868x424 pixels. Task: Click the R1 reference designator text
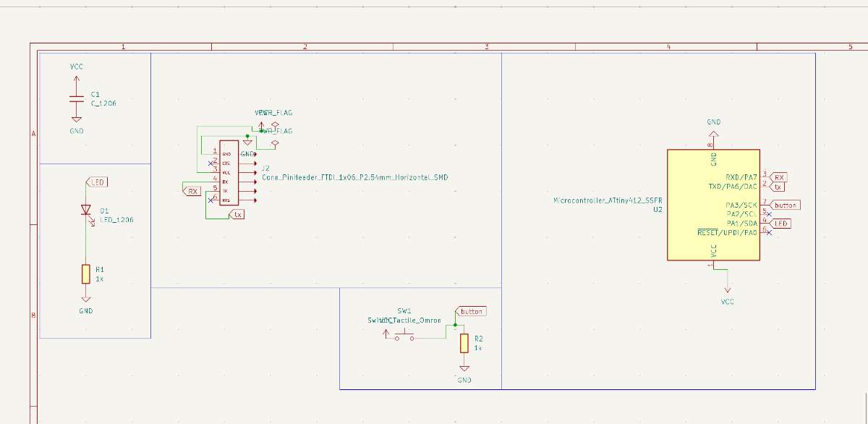[100, 269]
